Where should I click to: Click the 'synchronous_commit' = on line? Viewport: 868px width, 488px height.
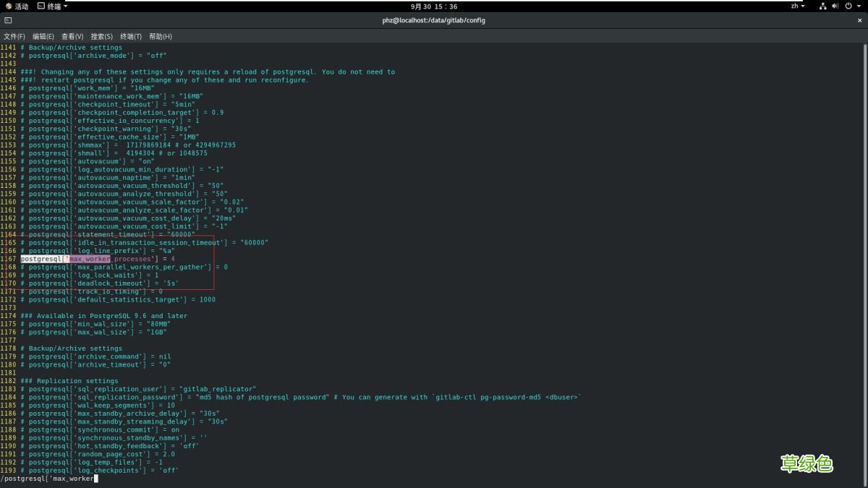pyautogui.click(x=100, y=429)
